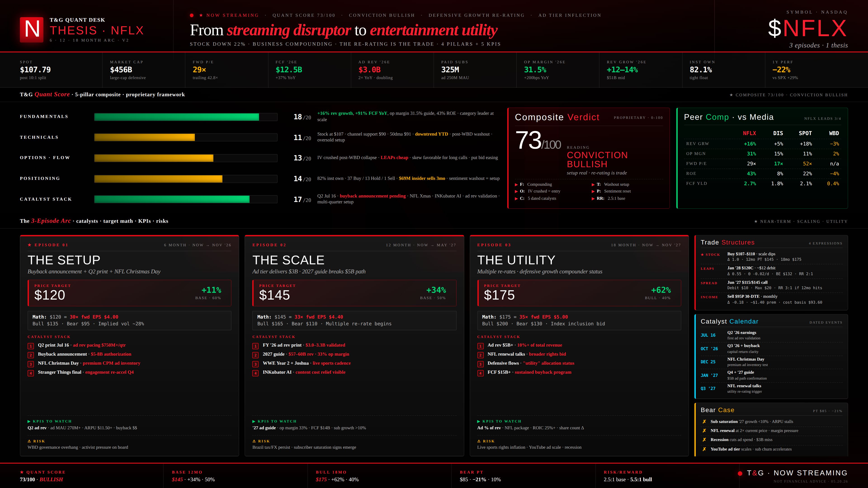The width and height of the screenshot is (868, 488).
Task: Click number 4 box beside Stranger Things final
Action: click(x=31, y=373)
